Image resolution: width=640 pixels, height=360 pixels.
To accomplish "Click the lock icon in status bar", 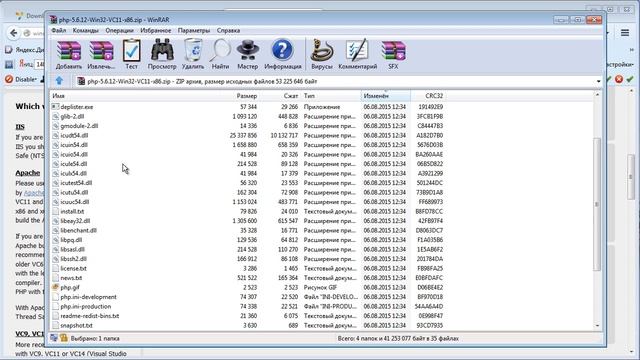I will point(64,338).
